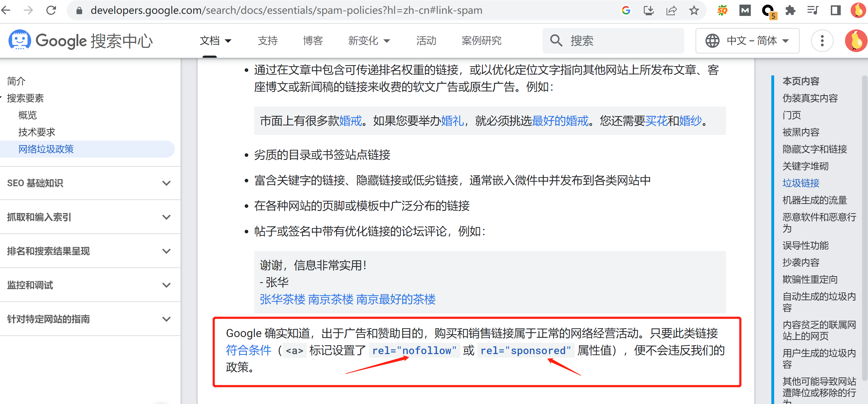The image size is (868, 404).
Task: Jump to 伪装真实内容 in page contents
Action: tap(810, 98)
